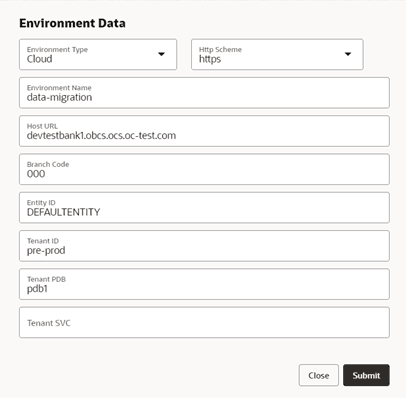This screenshot has width=406, height=398.
Task: Click the Environment Type dropdown arrow
Action: [161, 54]
